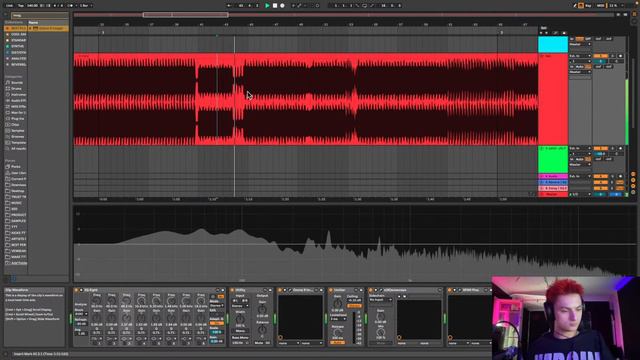Click the Arrangement view selector icon
Viewport: 640px width, 360px height.
[634, 13]
